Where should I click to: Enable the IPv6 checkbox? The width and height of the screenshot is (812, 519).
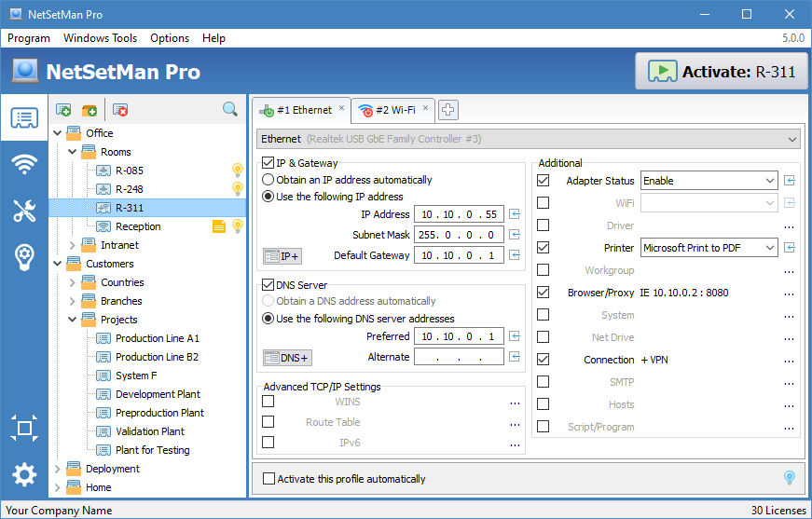coord(268,443)
